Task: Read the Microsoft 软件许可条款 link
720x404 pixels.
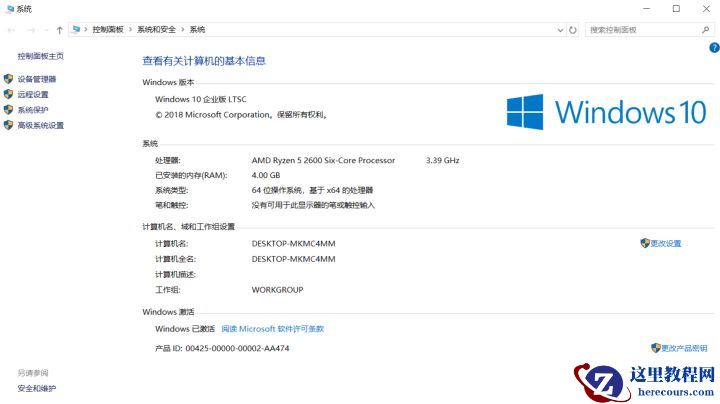Action: (273, 329)
